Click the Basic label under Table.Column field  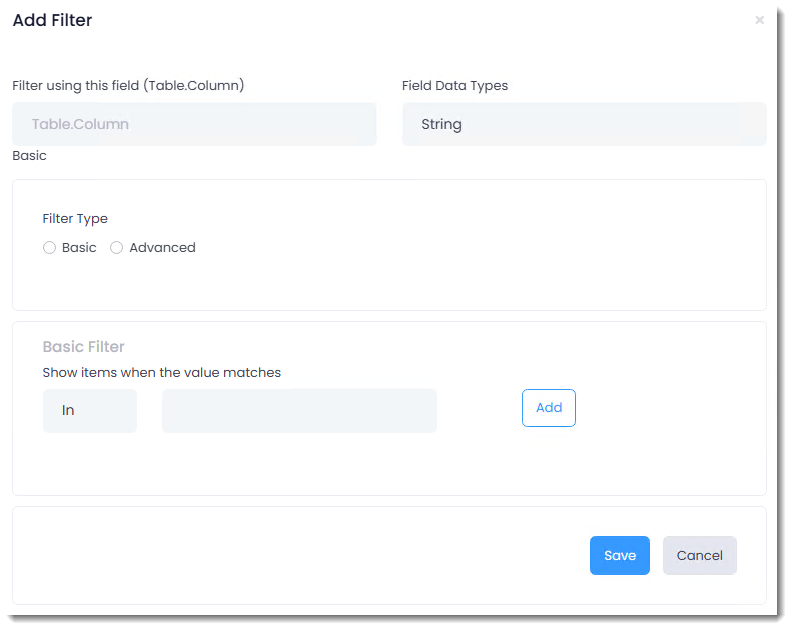pos(29,156)
